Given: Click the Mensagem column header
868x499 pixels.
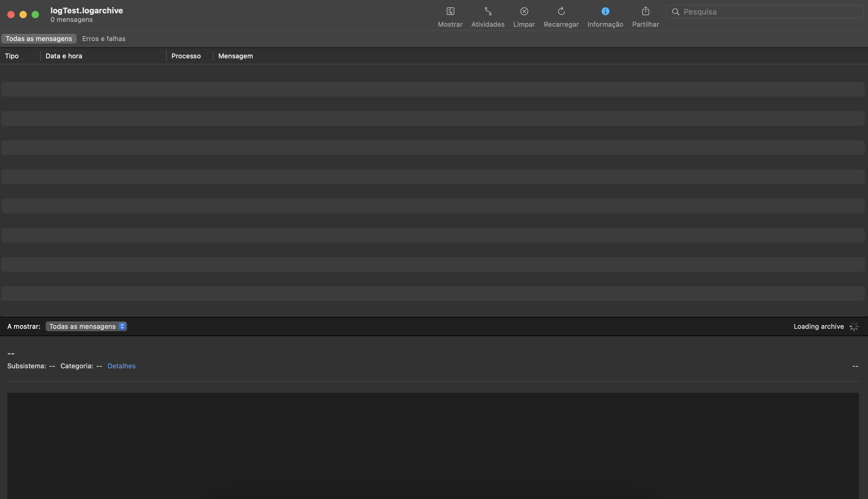Looking at the screenshot, I should tap(236, 56).
